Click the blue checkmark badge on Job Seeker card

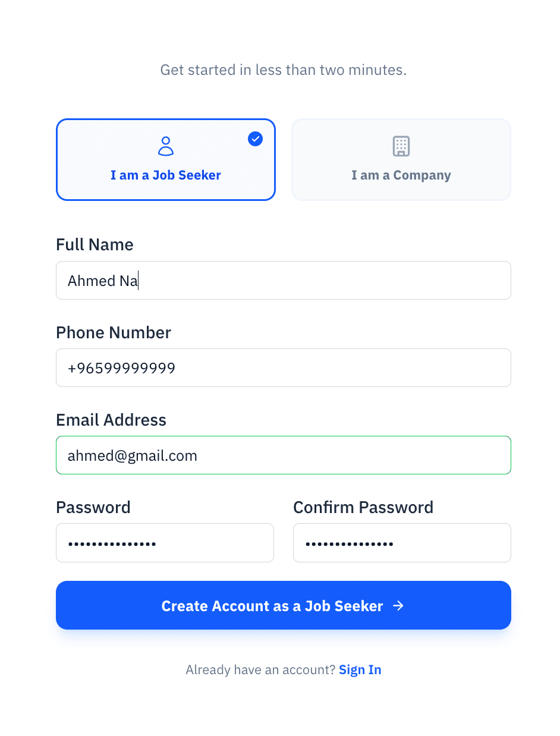255,139
